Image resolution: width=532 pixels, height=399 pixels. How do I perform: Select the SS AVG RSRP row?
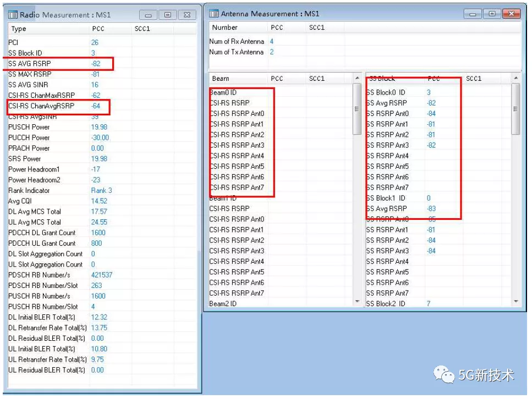click(102, 64)
